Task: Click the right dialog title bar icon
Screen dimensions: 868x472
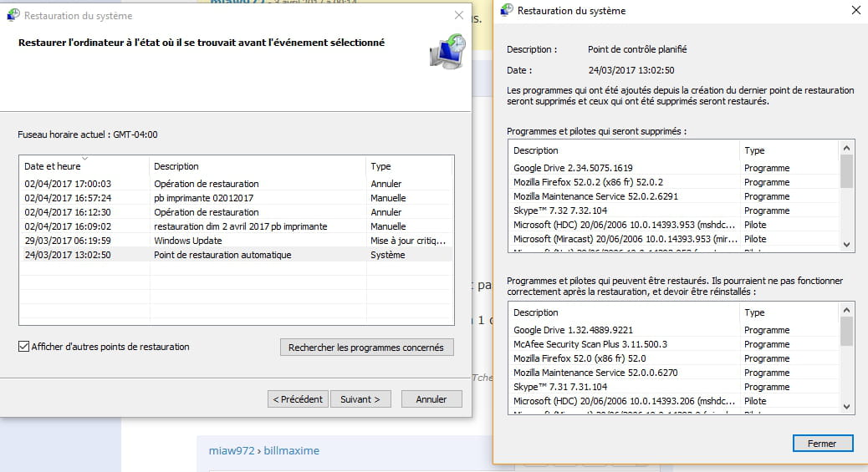Action: [507, 10]
